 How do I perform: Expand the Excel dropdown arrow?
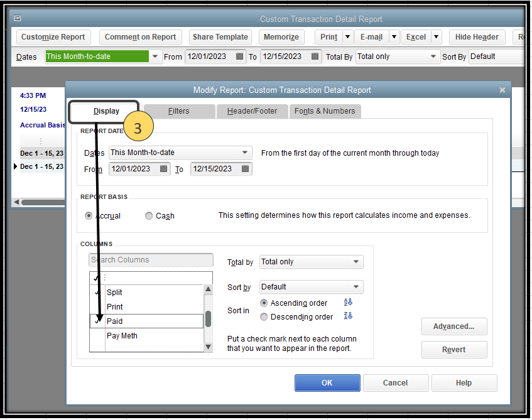[437, 36]
